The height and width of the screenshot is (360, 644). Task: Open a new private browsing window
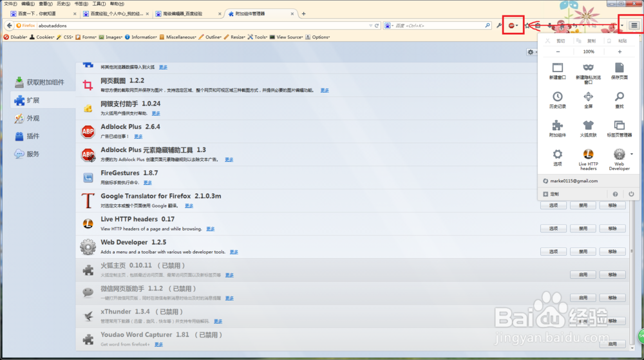(x=588, y=73)
